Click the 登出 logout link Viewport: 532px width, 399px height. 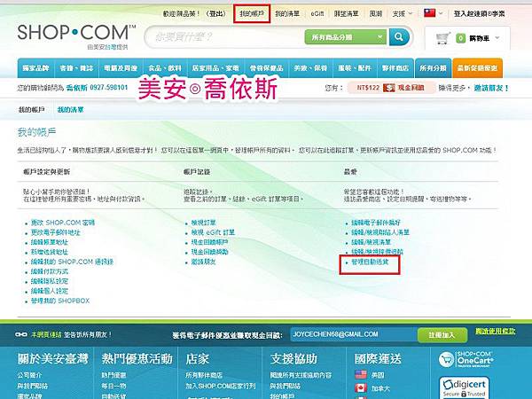tap(216, 13)
